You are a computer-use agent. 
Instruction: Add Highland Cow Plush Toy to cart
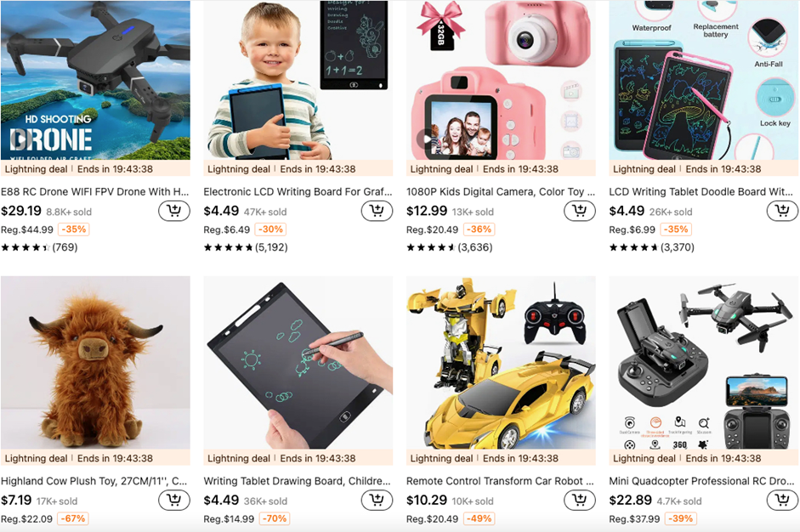[x=174, y=500]
